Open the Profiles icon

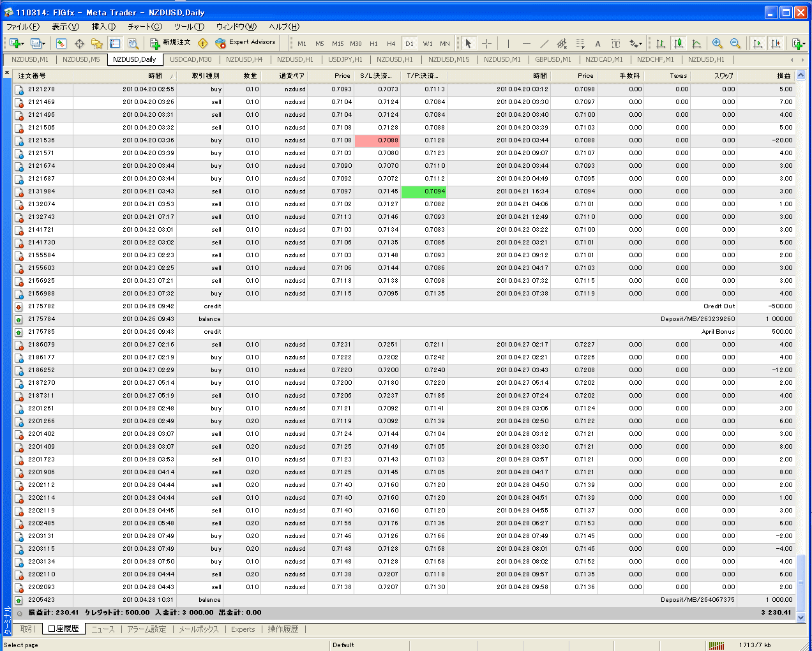(x=36, y=43)
